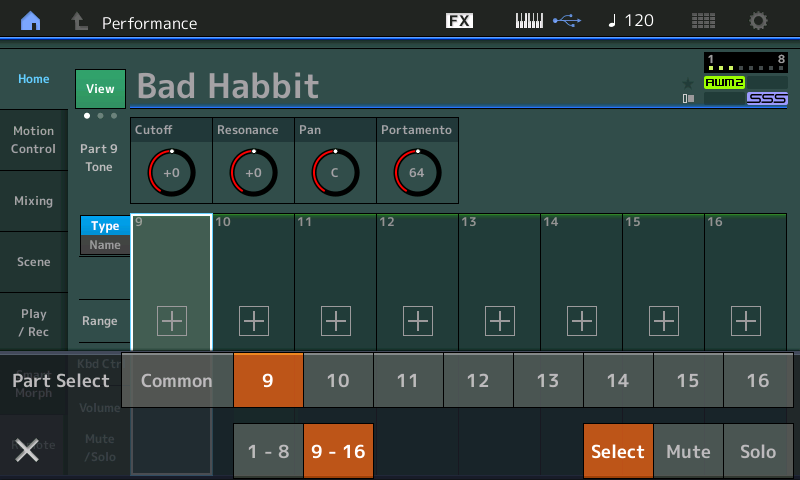Open the Live Set grid icon
This screenshot has width=800, height=480.
point(704,21)
